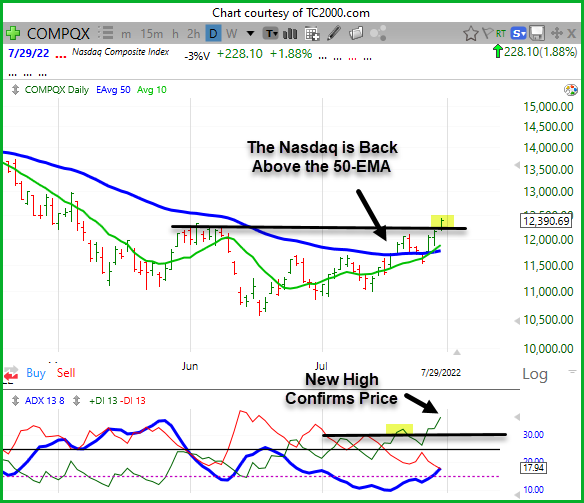Click the +1.88% percent change value
This screenshot has width=584, height=503.
click(x=291, y=54)
